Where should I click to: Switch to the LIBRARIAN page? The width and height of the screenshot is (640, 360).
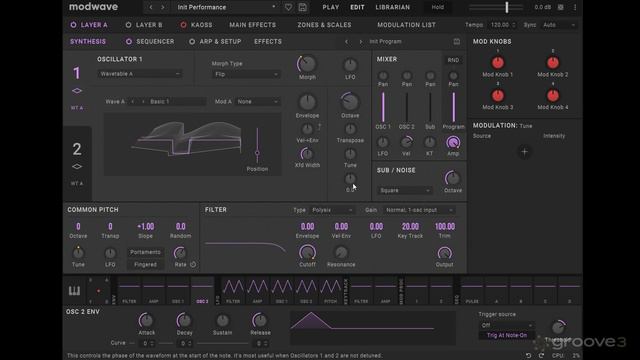[x=393, y=7]
